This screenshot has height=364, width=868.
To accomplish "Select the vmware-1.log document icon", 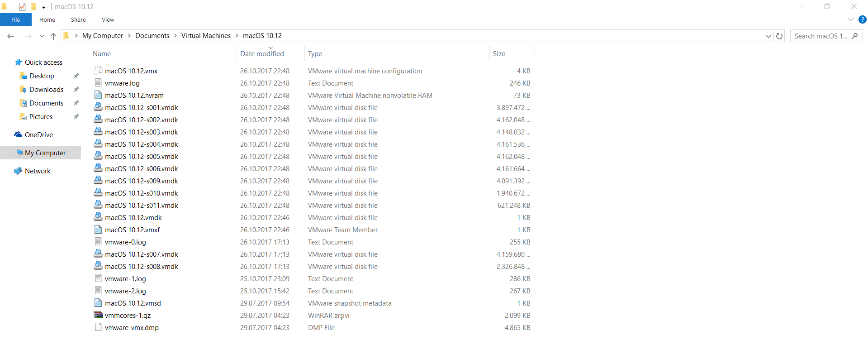I will pos(98,278).
